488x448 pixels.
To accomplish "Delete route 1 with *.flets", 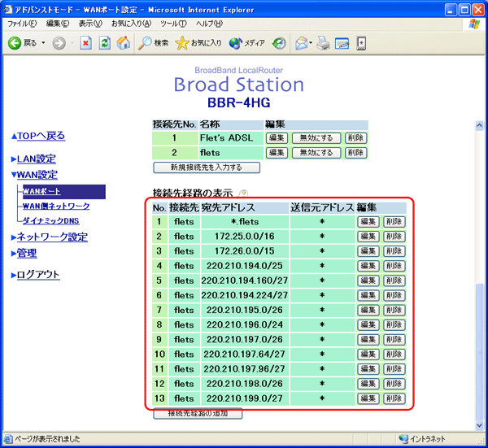I will coord(394,222).
